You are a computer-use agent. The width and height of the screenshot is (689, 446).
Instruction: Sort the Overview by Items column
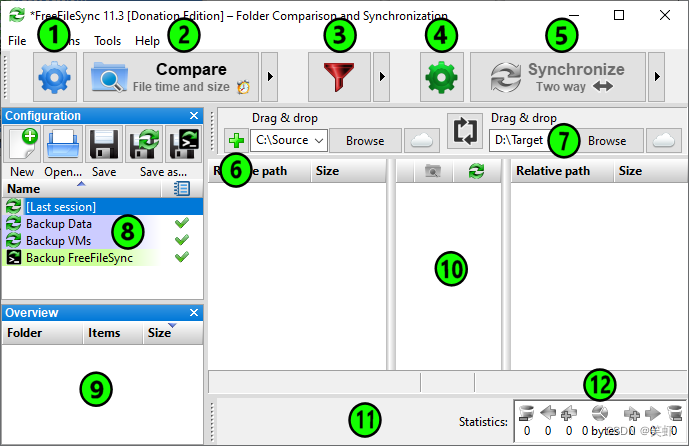(x=113, y=333)
